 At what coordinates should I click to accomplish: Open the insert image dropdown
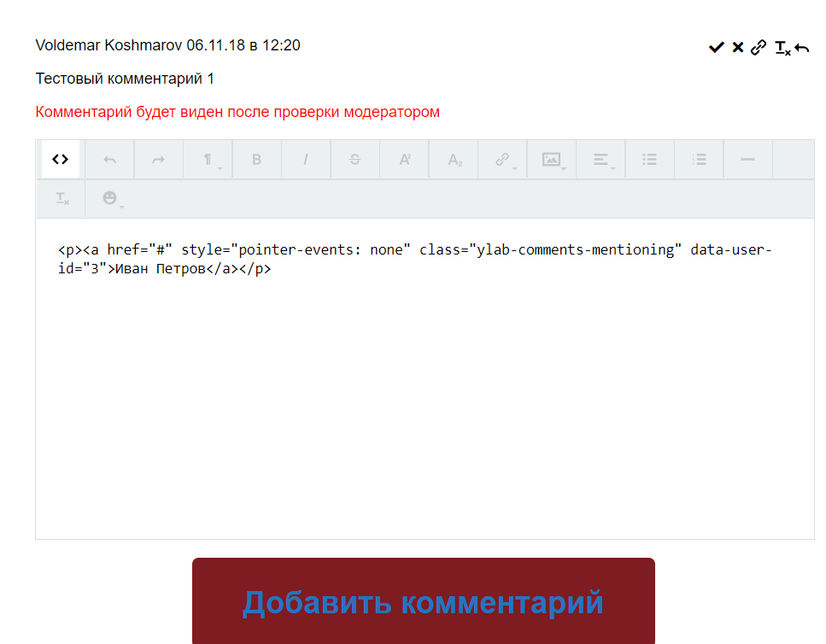[553, 160]
